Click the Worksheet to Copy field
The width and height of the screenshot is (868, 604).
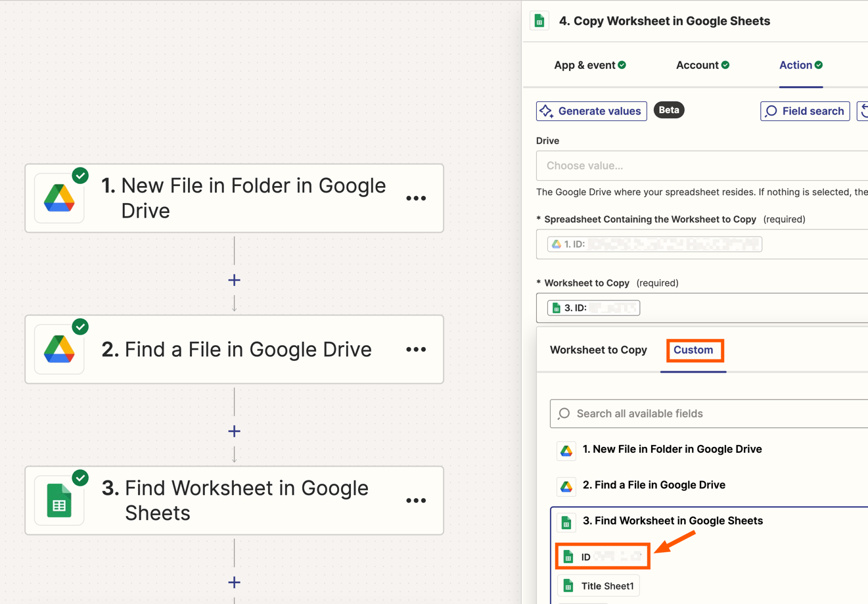702,308
